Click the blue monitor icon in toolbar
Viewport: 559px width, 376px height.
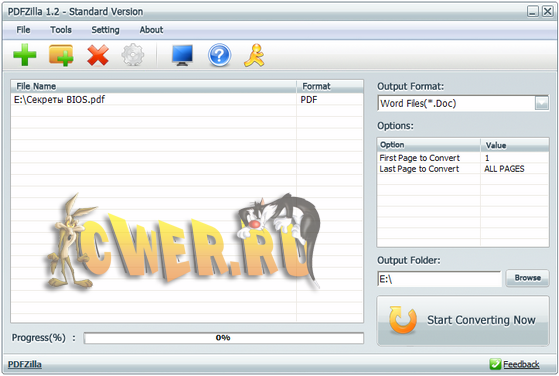click(x=182, y=55)
